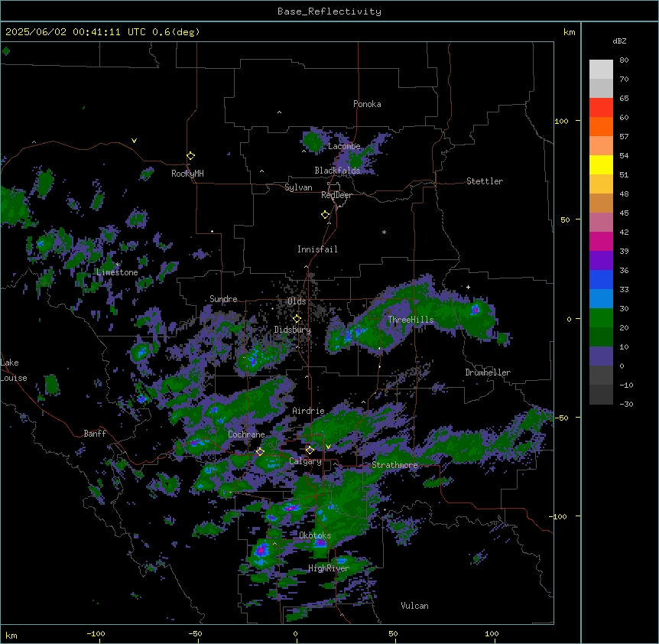659x644 pixels.
Task: Pick the white top swatch in dBZ legend
Action: pos(601,70)
